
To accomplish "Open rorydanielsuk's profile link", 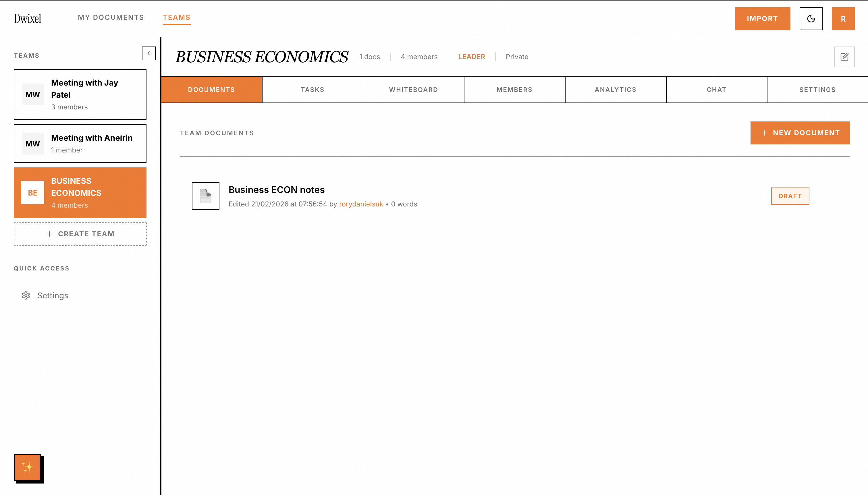I will (361, 204).
